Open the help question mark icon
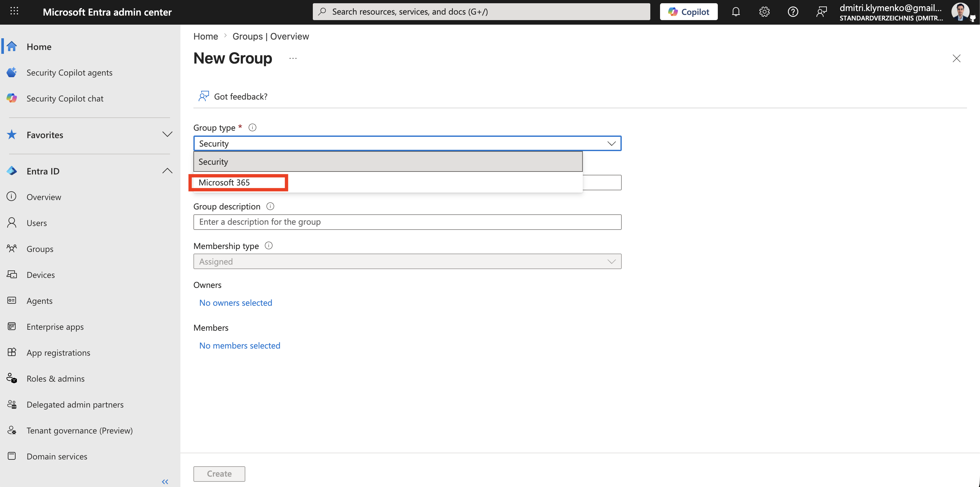Image resolution: width=980 pixels, height=487 pixels. [793, 12]
